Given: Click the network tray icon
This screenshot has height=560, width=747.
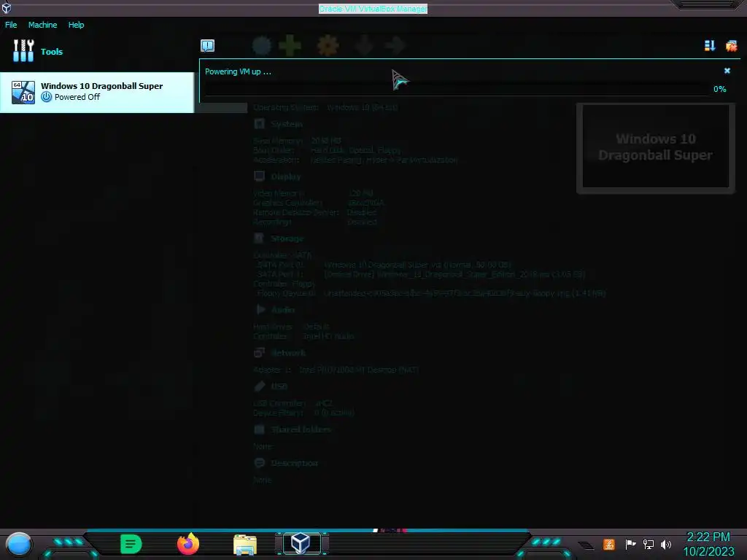Looking at the screenshot, I should click(648, 544).
